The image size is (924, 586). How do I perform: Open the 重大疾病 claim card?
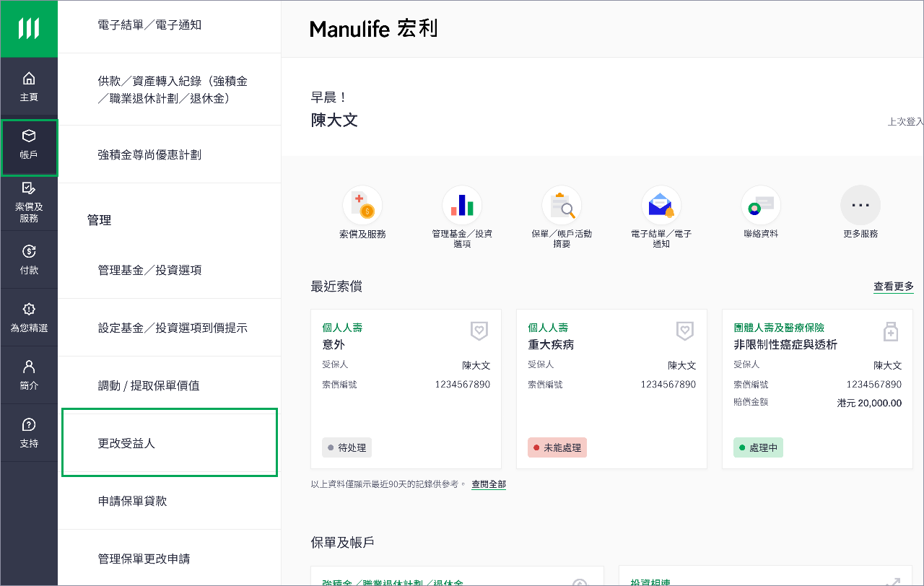611,389
